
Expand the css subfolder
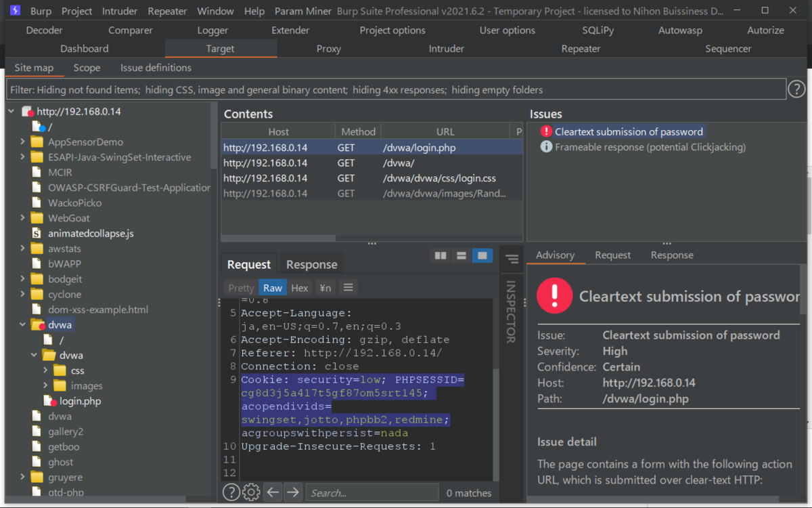(45, 371)
